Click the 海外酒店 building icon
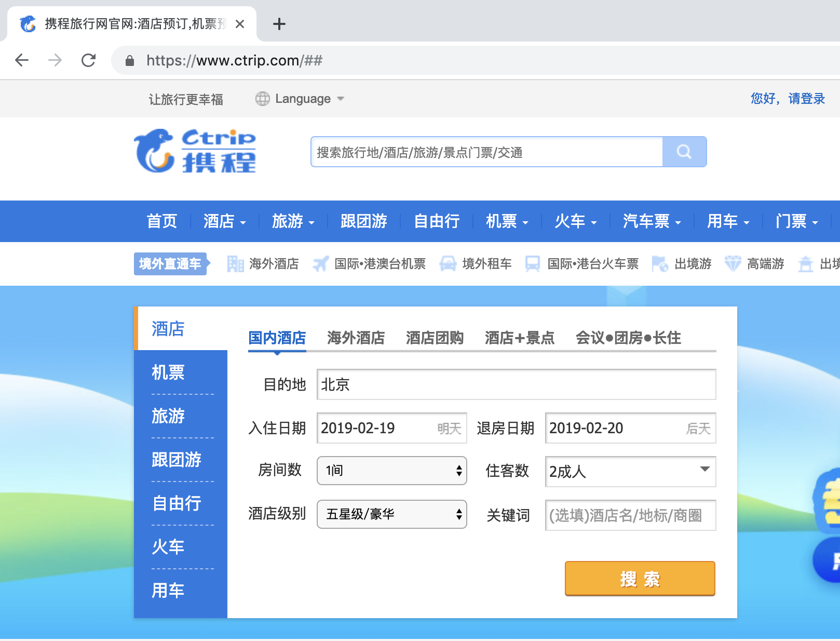 236,264
